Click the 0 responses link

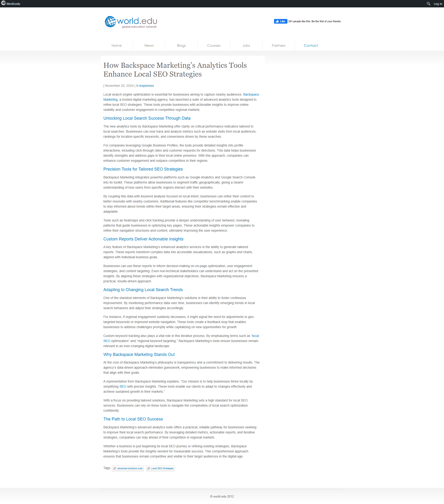point(145,85)
